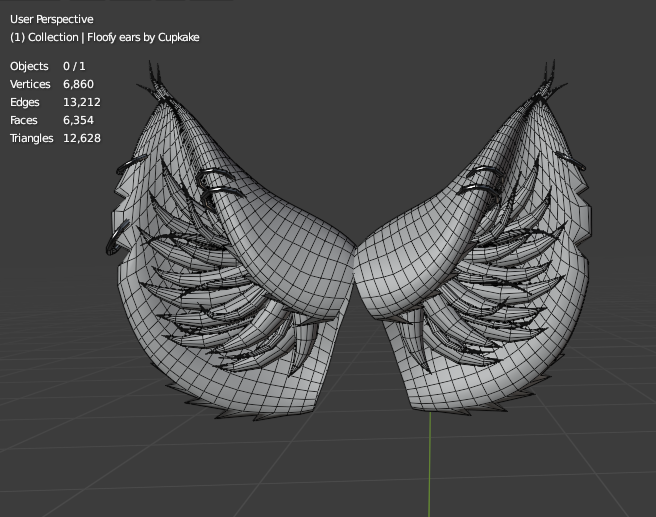
Task: Click 'Floofy ears by Cupkake' collection label
Action: [x=143, y=37]
